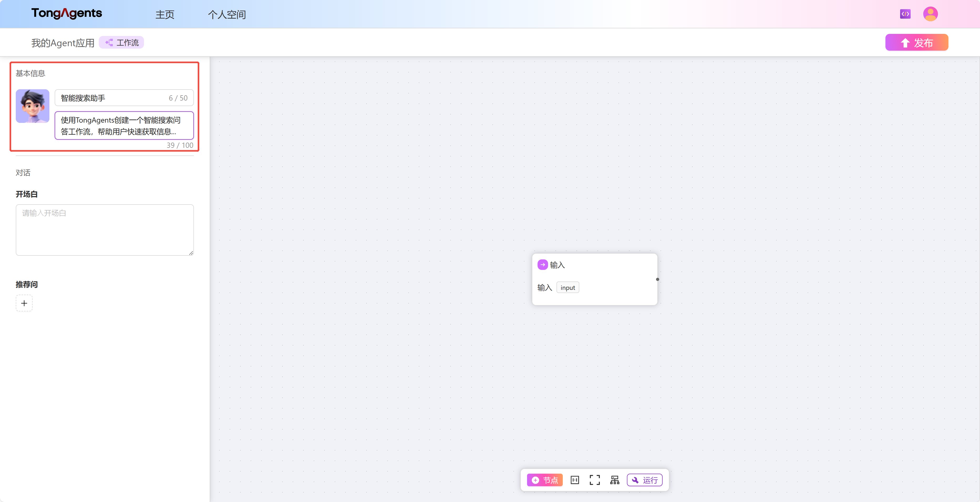980x502 pixels.
Task: Run the workflow with 运行 button
Action: click(x=644, y=480)
